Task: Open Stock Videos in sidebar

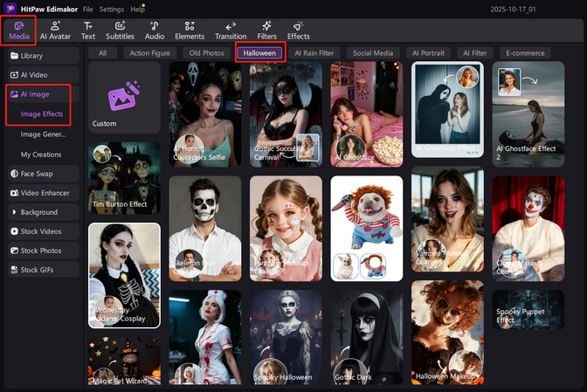Action: (x=40, y=231)
